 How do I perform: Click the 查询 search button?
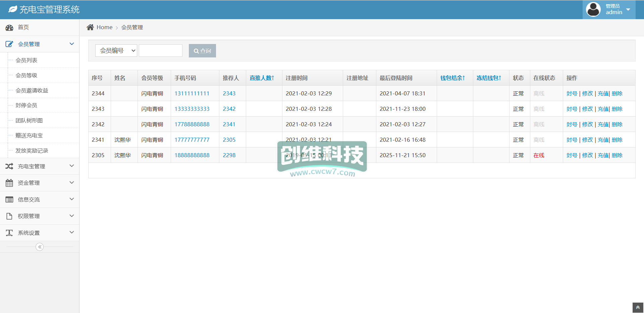pos(202,51)
